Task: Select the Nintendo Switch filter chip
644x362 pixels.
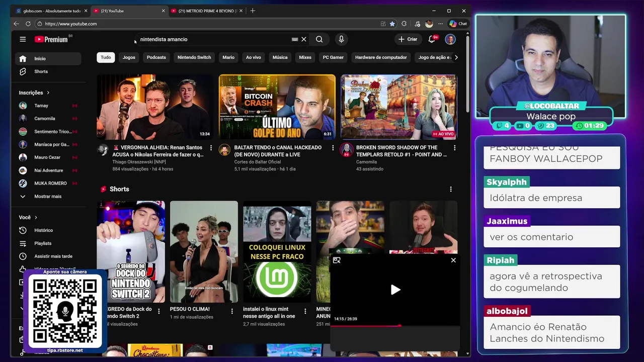Action: [x=194, y=57]
